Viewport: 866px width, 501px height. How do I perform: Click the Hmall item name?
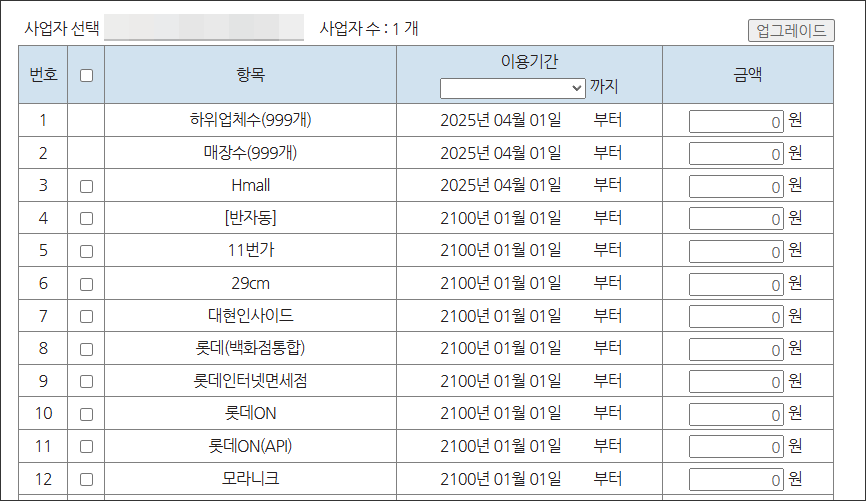click(x=250, y=185)
